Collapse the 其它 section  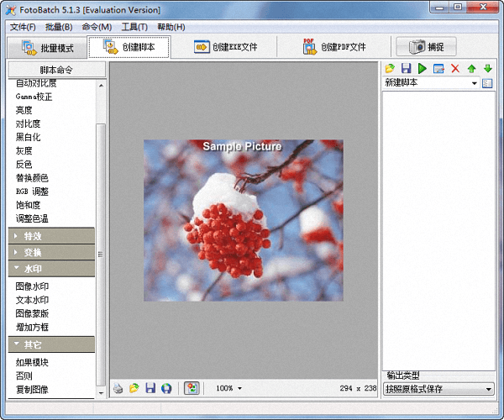[51, 344]
